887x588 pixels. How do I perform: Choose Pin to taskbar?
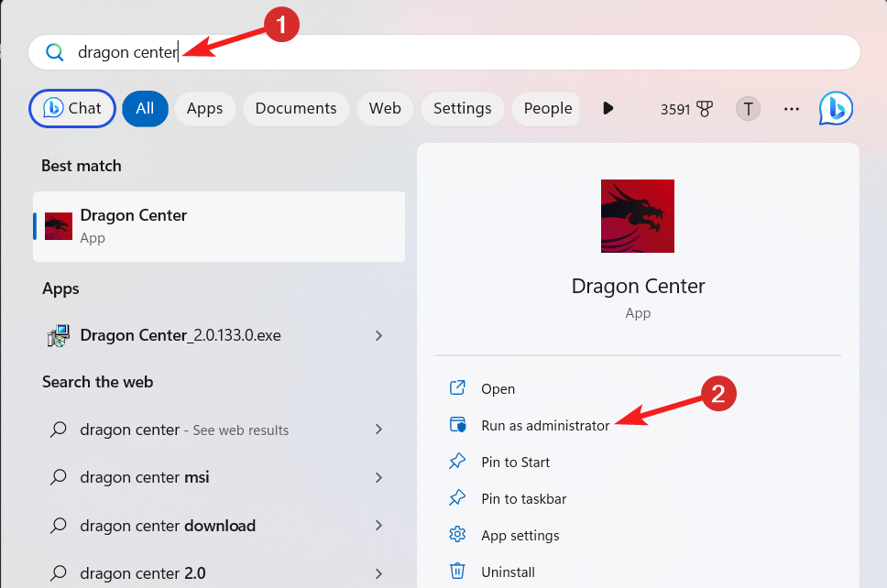point(524,498)
